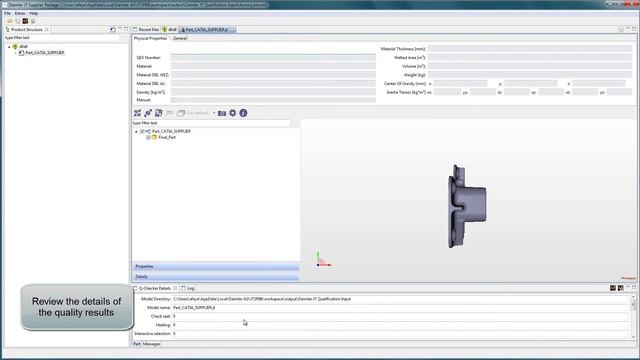Click the Product Structure panel sync icon
Screen dimensions: 640x360
click(113, 29)
